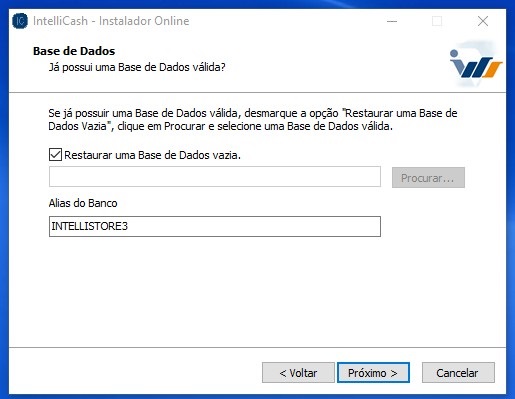Click the Procurar... browse button
The image size is (515, 399).
(428, 178)
